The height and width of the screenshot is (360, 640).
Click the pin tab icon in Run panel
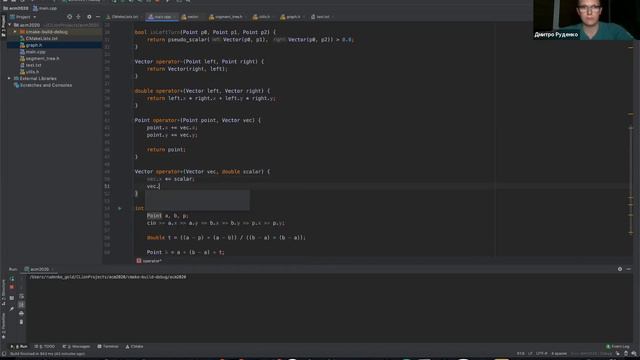(x=12, y=309)
